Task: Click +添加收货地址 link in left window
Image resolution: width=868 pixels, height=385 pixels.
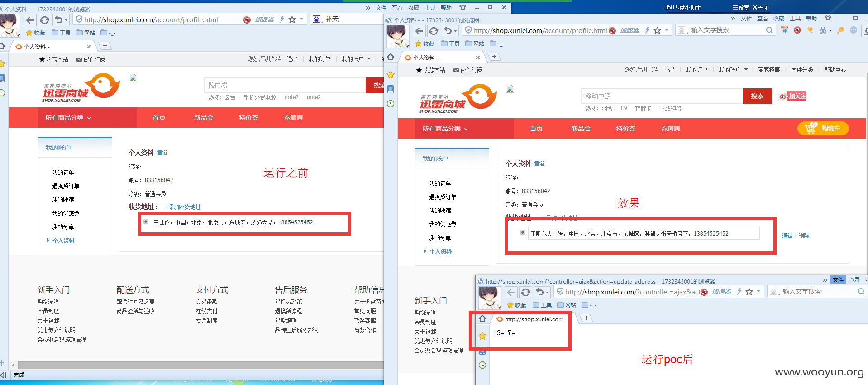Action: (x=183, y=207)
